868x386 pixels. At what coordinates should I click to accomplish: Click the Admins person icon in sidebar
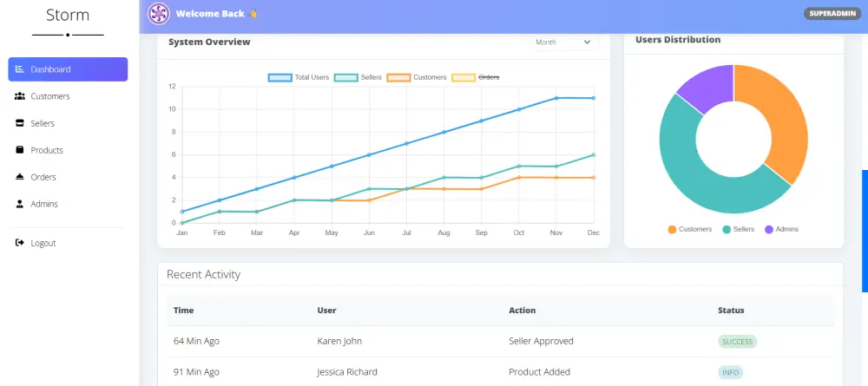tap(20, 204)
